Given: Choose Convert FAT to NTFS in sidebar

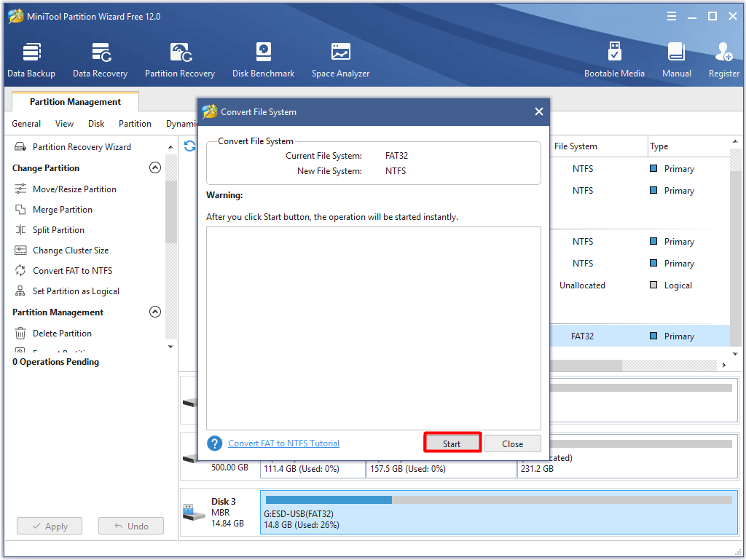Looking at the screenshot, I should 72,271.
